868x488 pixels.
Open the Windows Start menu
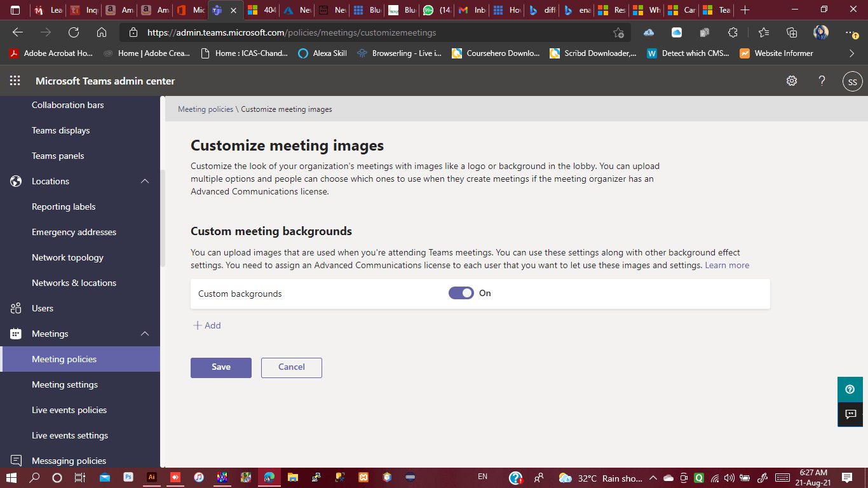coord(11,477)
